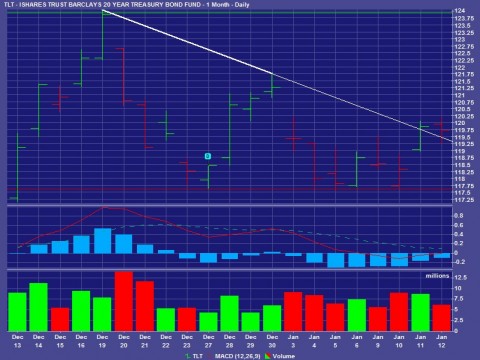Click the Dec 15 red volume bar
Screen dimensions: 480x360
click(60, 319)
